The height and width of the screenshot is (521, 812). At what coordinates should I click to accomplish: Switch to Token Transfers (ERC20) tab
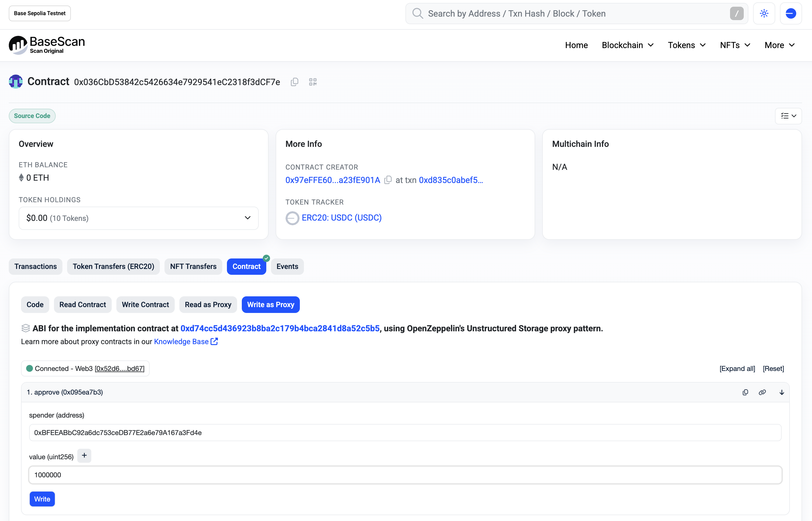(113, 267)
